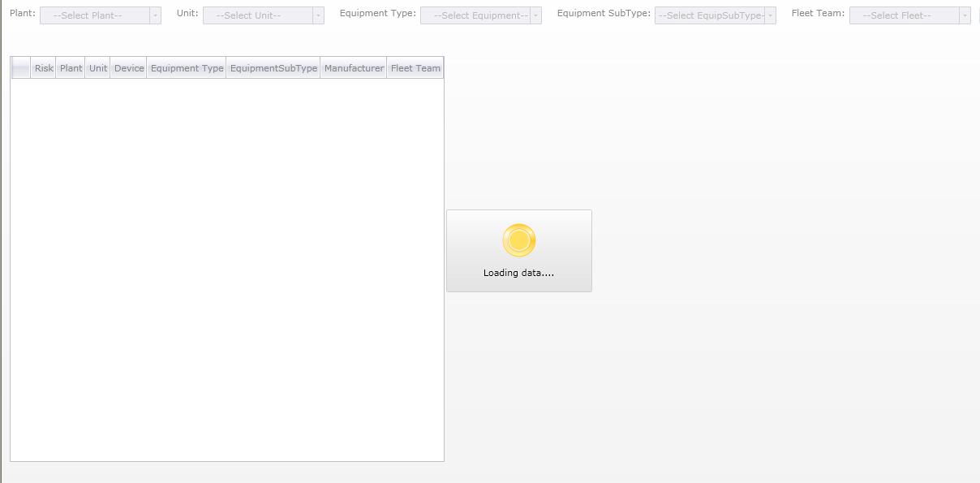Screen dimensions: 980x483
Task: Open the Equipment Type dropdown
Action: (x=480, y=15)
